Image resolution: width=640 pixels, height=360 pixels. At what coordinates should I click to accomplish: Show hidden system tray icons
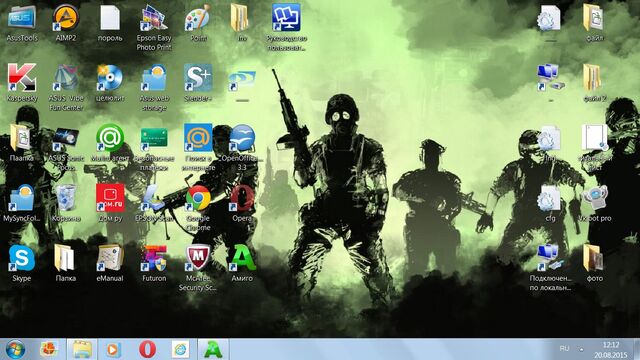[x=582, y=349]
